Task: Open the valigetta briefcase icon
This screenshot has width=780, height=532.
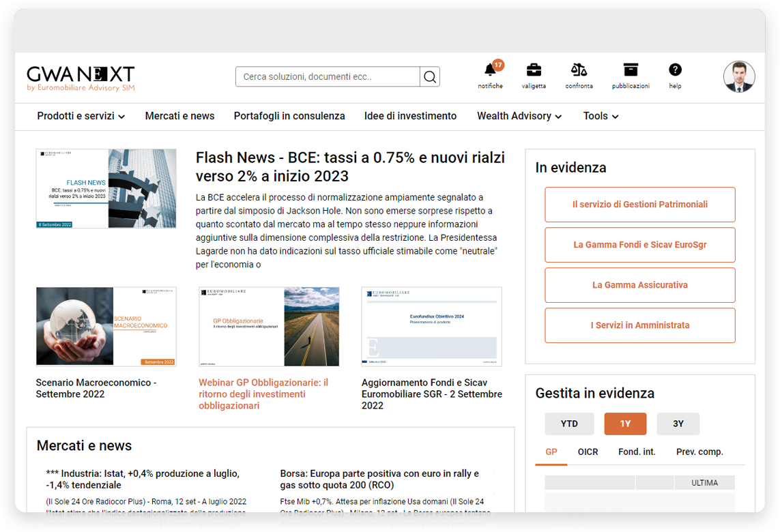Action: tap(534, 70)
